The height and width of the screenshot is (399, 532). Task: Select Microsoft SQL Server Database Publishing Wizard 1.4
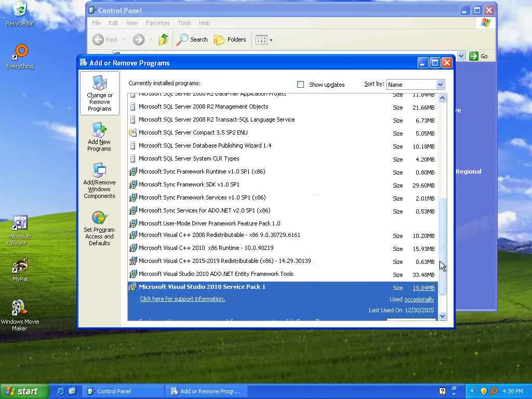(x=282, y=146)
